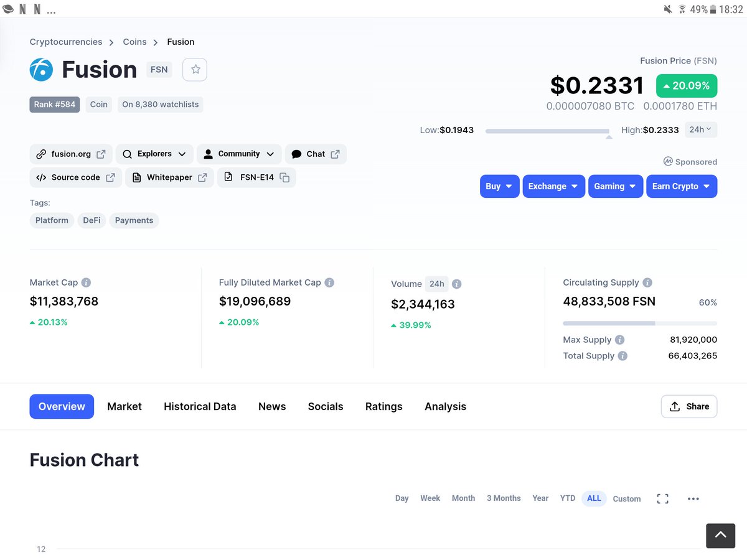Click the 20.09% price change badge
This screenshot has width=747, height=560.
coord(687,86)
